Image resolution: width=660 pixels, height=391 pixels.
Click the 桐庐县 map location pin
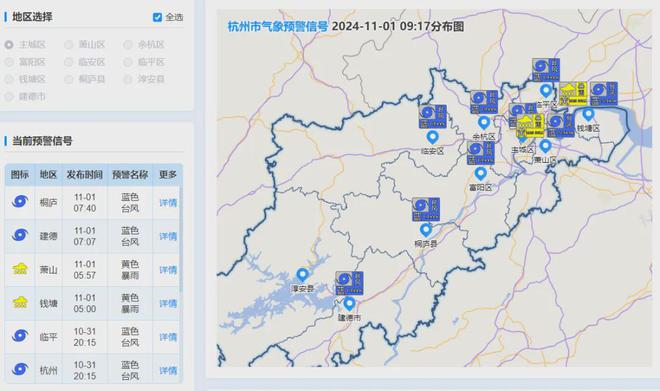click(x=426, y=230)
